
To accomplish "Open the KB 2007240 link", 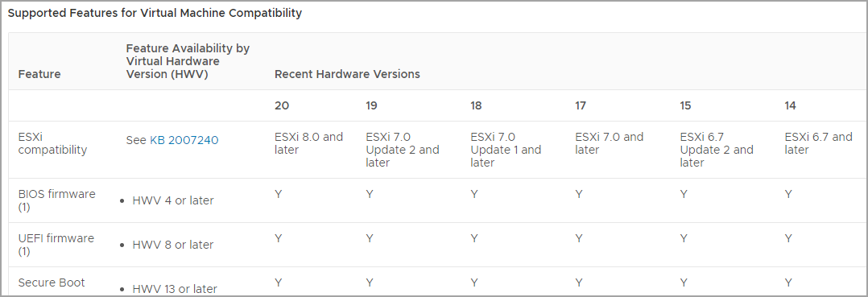I will coord(184,141).
